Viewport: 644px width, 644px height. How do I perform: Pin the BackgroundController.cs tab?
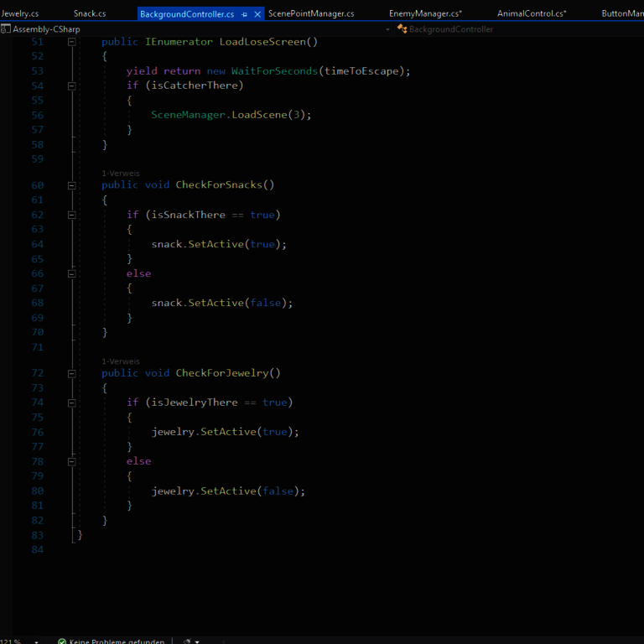(244, 14)
